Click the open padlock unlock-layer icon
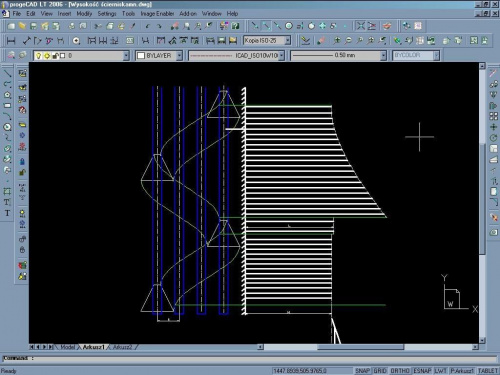 pyautogui.click(x=22, y=172)
